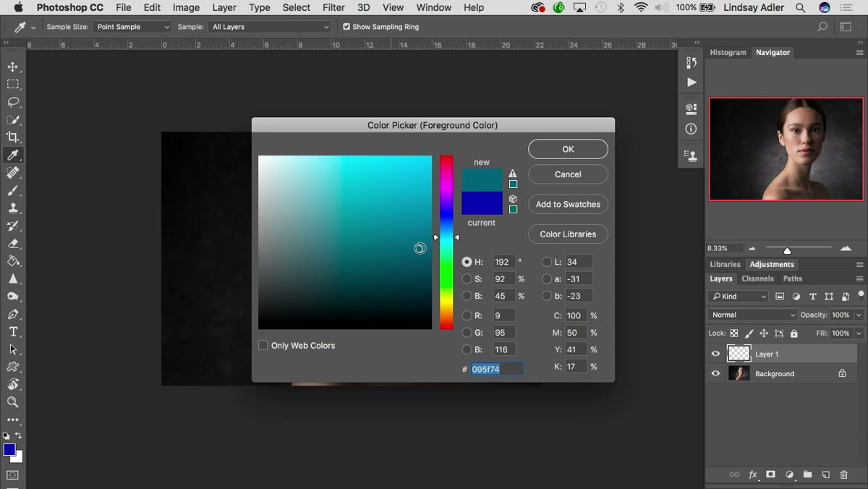Open the Opacity dropdown arrow

coord(859,315)
